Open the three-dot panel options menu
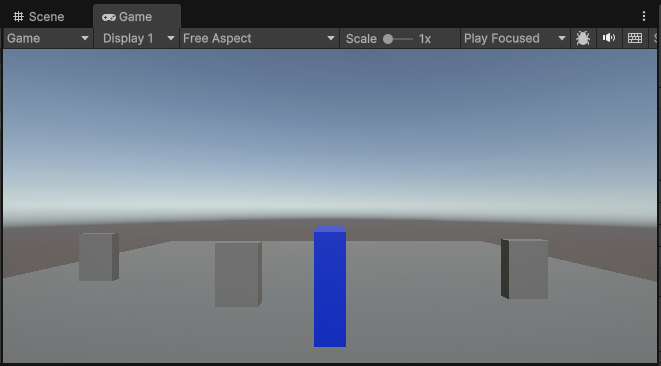The height and width of the screenshot is (366, 661). (644, 16)
